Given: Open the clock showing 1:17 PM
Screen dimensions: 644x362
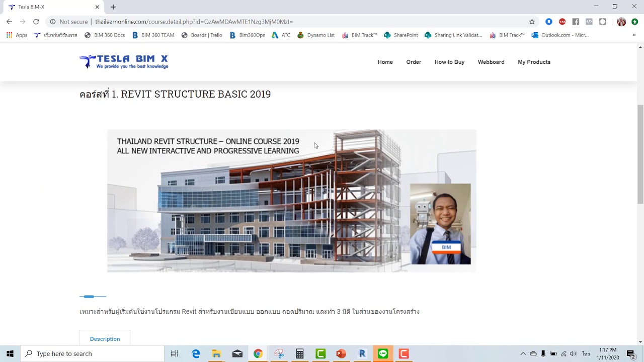Looking at the screenshot, I should pyautogui.click(x=608, y=354).
